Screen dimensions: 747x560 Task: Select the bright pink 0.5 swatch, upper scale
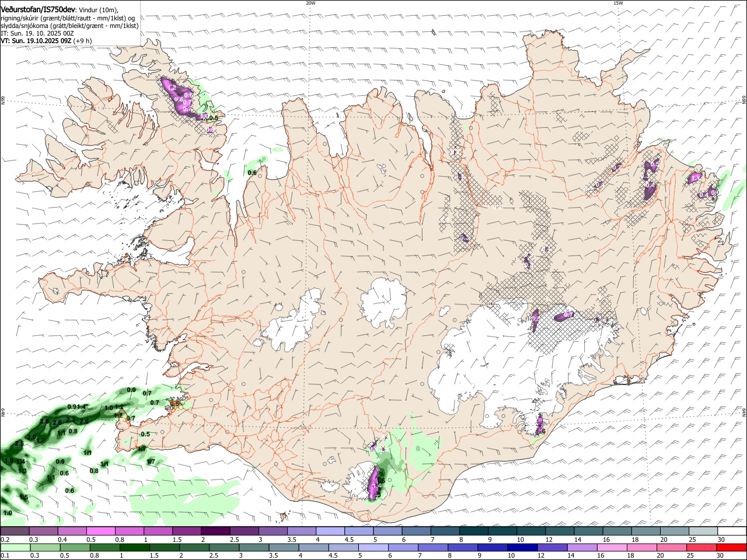pos(100,531)
